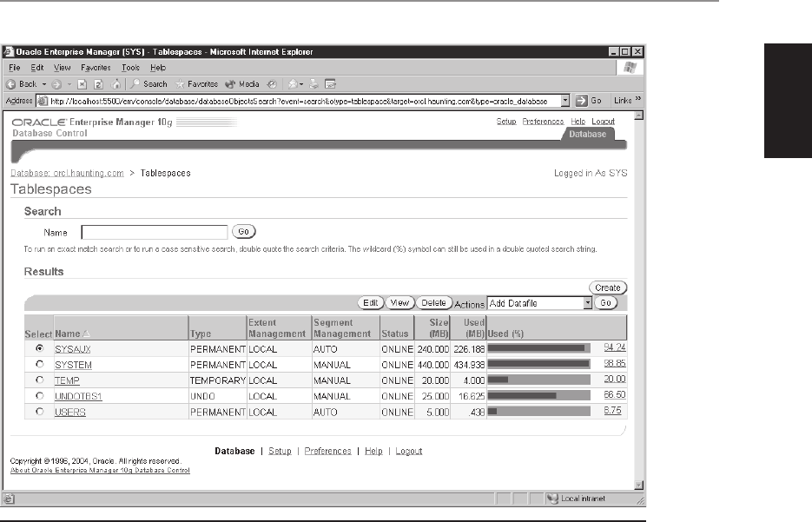This screenshot has height=522, width=812.
Task: Show the browser History icon
Action: [272, 84]
